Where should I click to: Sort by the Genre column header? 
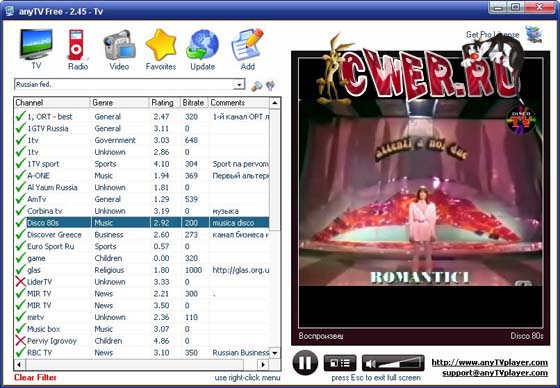click(x=119, y=103)
